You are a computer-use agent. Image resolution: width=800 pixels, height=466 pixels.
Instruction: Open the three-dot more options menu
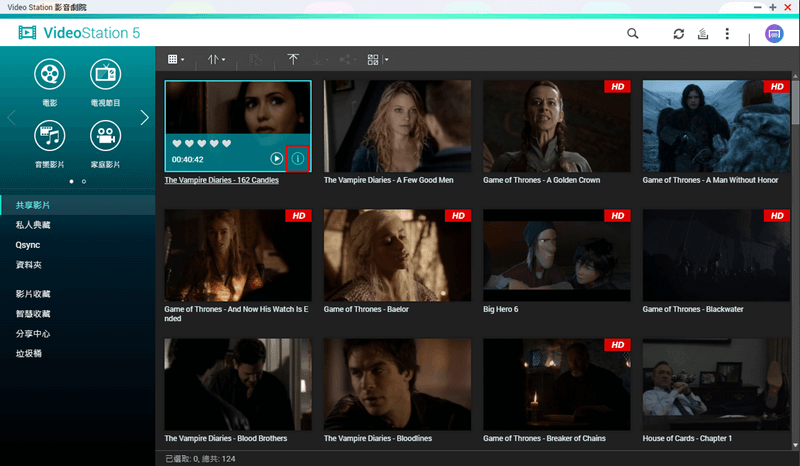pyautogui.click(x=727, y=34)
